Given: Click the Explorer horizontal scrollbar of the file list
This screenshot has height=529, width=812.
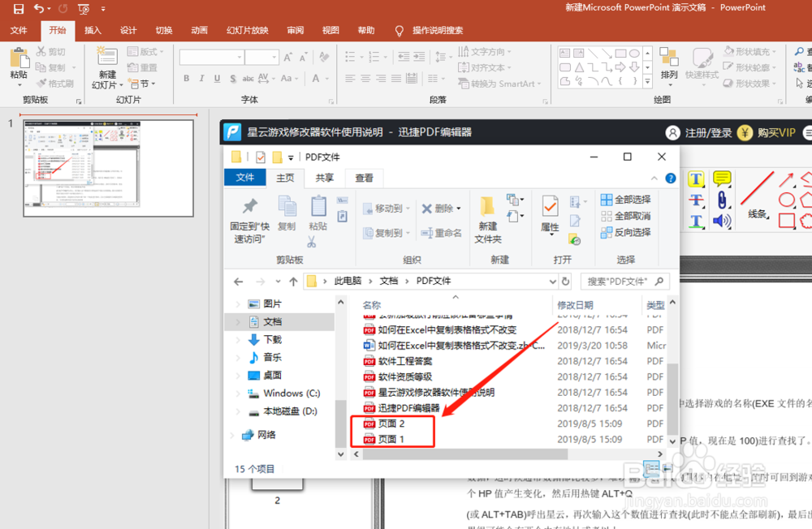Looking at the screenshot, I should pyautogui.click(x=465, y=454).
